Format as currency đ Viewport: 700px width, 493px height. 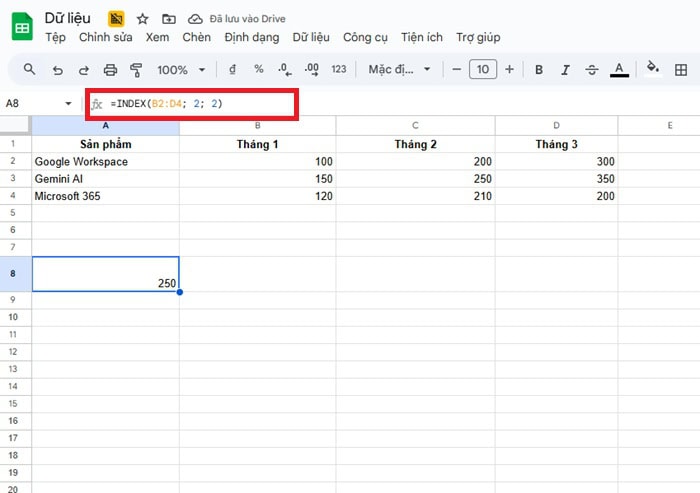point(232,69)
